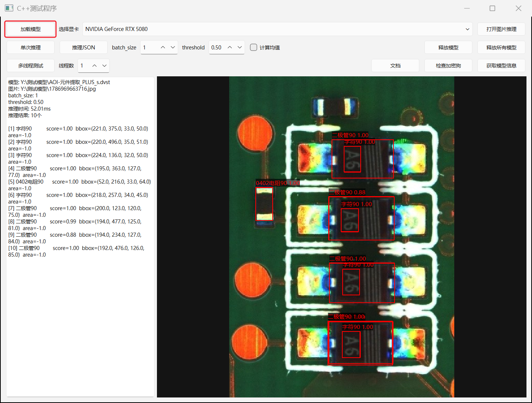This screenshot has height=403, width=532.
Task: Run 单次推理 inference
Action: [31, 48]
